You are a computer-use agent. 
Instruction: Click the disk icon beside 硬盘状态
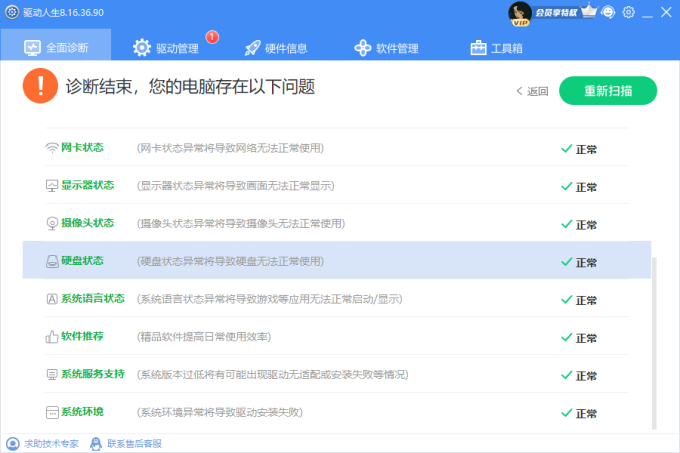click(x=52, y=261)
